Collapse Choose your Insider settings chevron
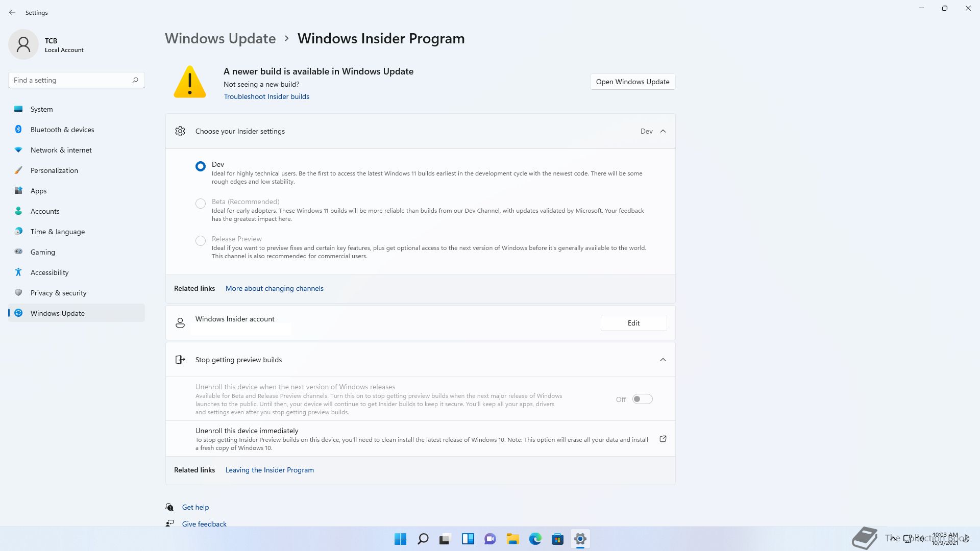This screenshot has height=551, width=980. point(663,131)
